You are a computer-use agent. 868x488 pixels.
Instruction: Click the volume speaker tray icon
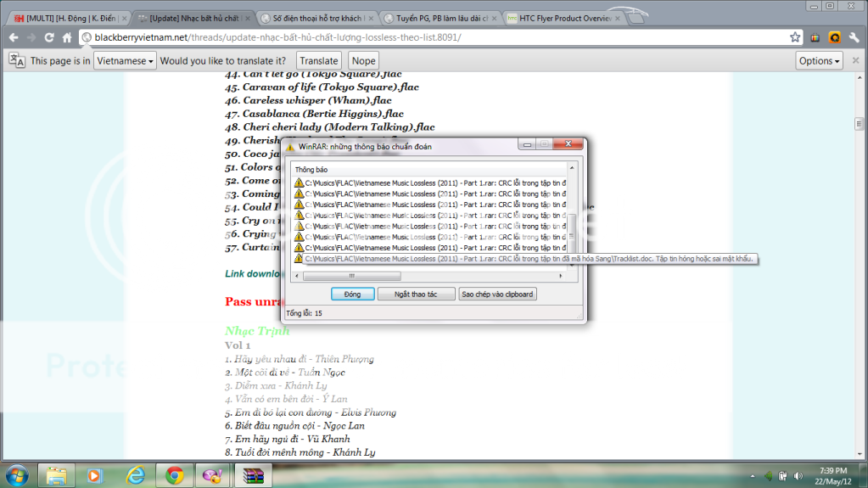point(798,476)
